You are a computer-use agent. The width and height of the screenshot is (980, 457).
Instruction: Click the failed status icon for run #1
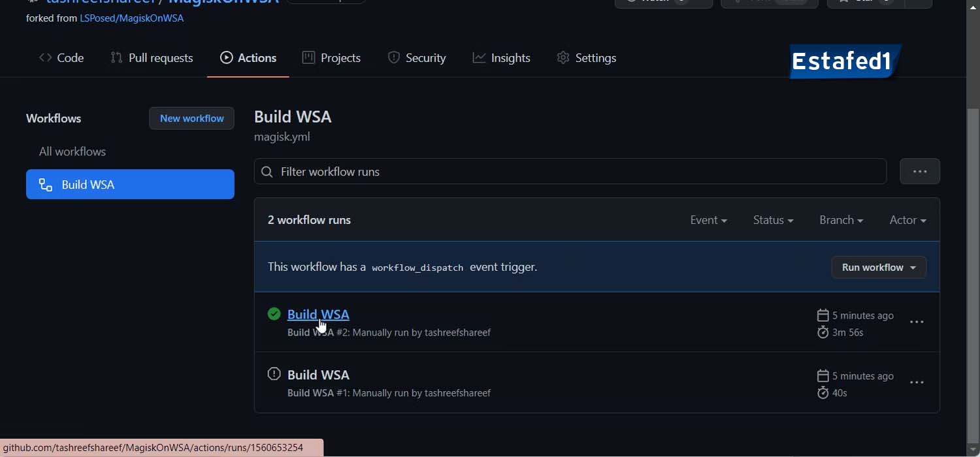(274, 374)
